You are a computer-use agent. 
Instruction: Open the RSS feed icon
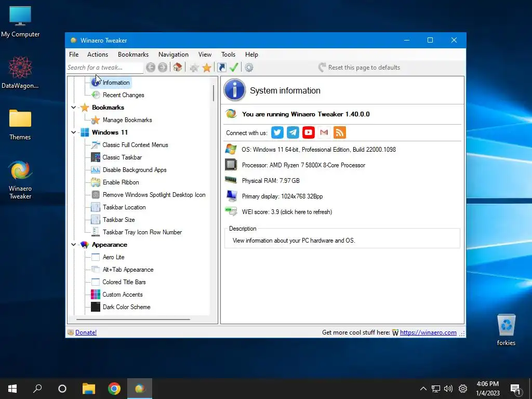click(340, 132)
